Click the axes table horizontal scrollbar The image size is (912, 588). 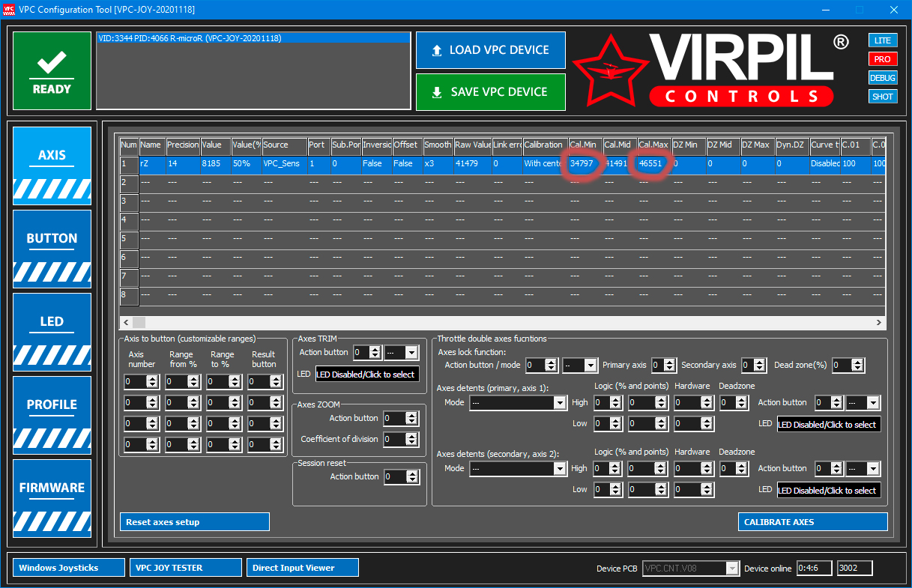coord(502,322)
